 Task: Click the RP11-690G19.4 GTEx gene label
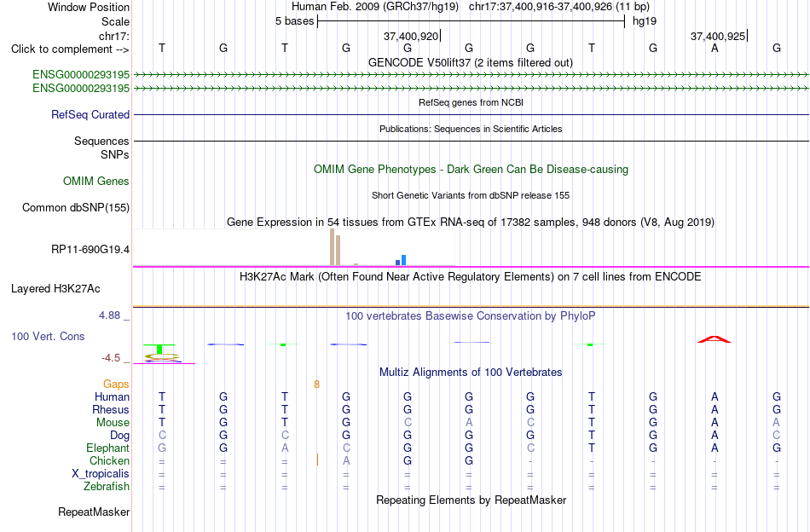point(90,250)
